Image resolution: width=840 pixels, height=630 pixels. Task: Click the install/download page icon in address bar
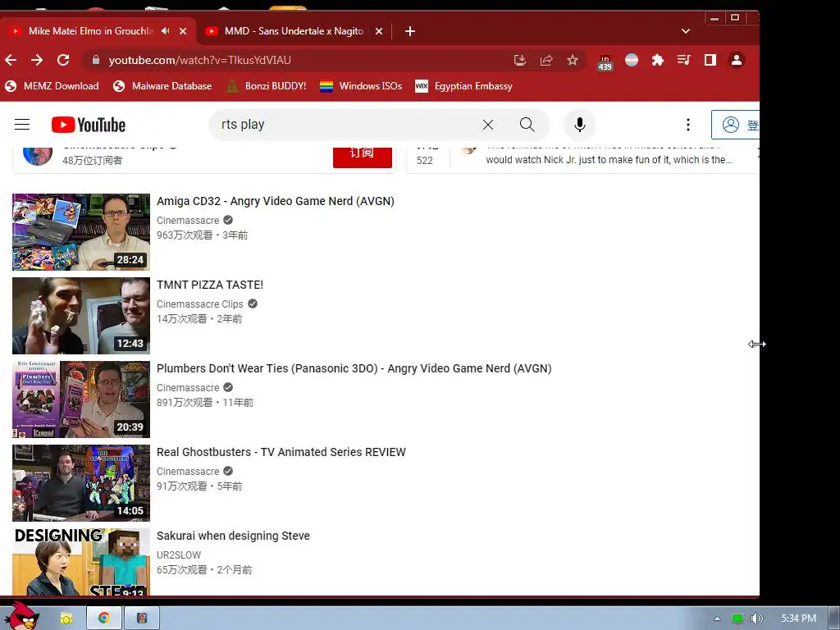[519, 60]
